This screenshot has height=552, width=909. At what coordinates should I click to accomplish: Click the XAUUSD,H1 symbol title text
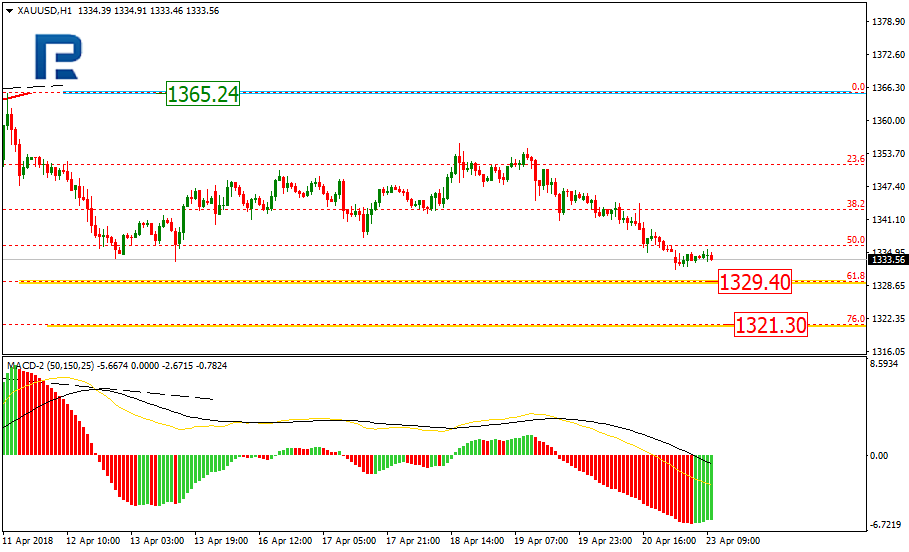[45, 11]
